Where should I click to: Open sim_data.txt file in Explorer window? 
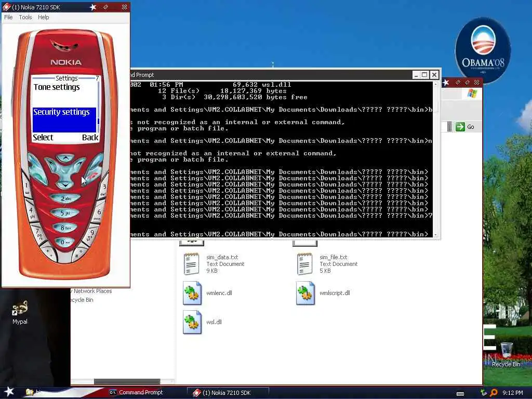click(x=214, y=263)
